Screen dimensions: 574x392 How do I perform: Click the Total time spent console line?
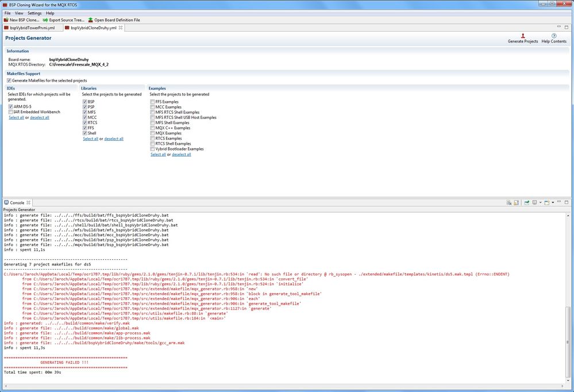[x=33, y=372]
